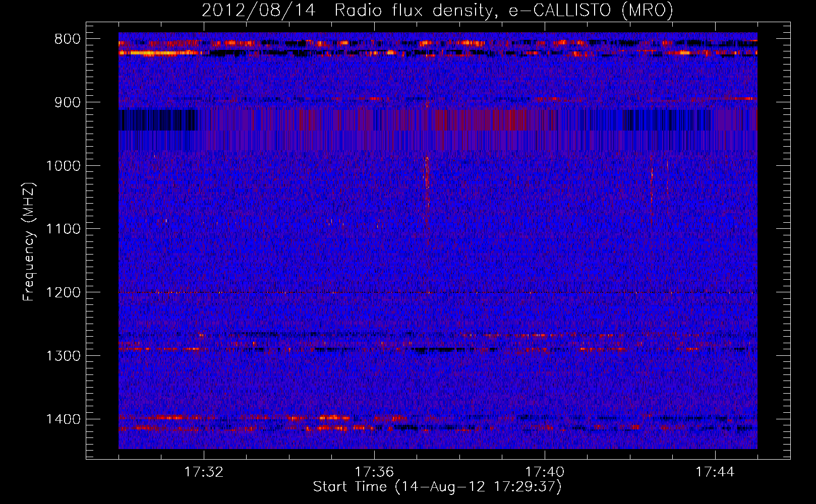Click the 1200 frequency tick label
Viewport: 816px width, 504px height.
pos(63,293)
